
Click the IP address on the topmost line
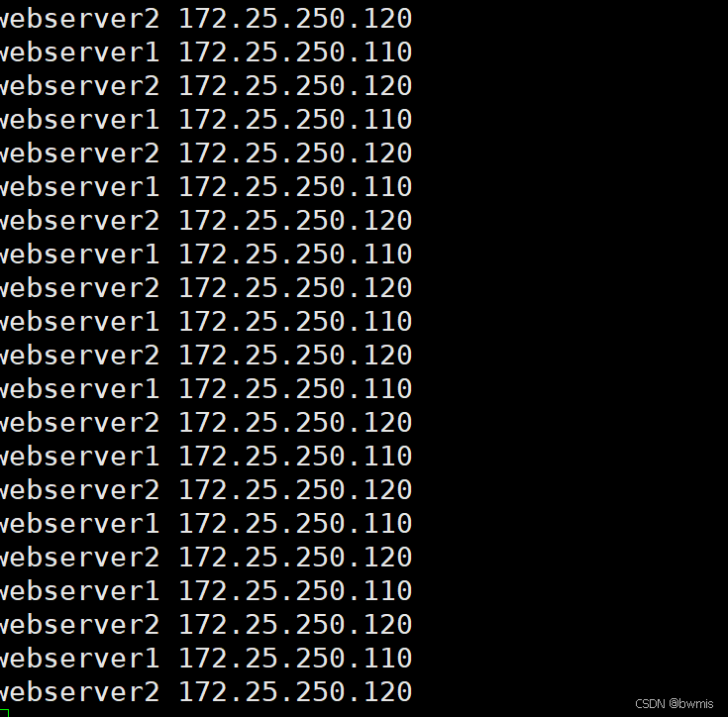click(x=295, y=19)
